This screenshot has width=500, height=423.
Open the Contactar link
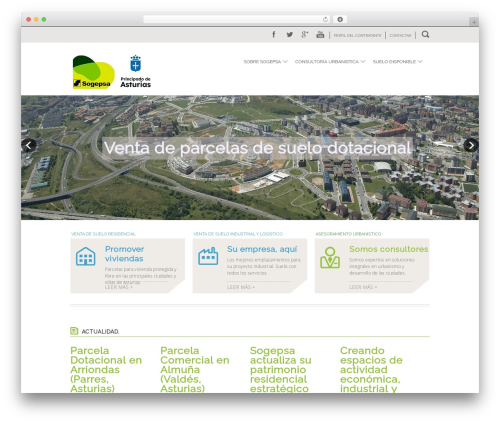tap(400, 35)
